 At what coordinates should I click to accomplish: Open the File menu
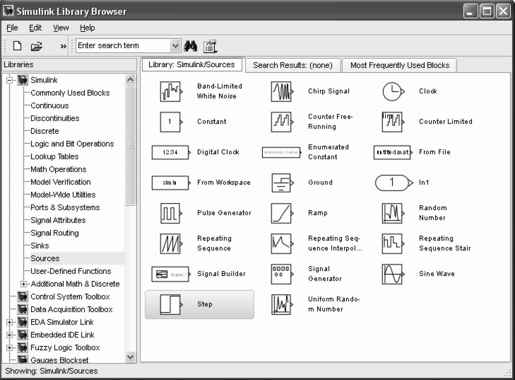tap(12, 28)
